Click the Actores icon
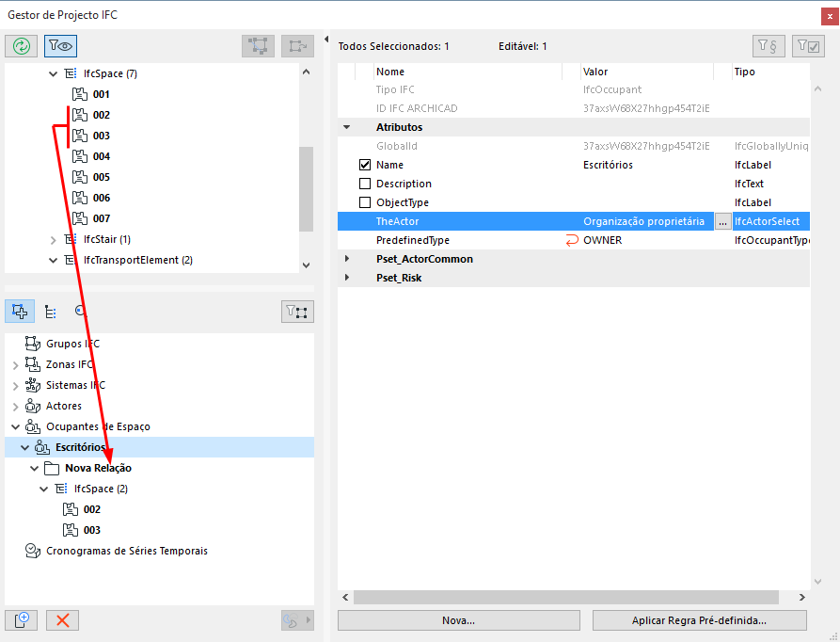Image resolution: width=840 pixels, height=642 pixels. pos(33,406)
